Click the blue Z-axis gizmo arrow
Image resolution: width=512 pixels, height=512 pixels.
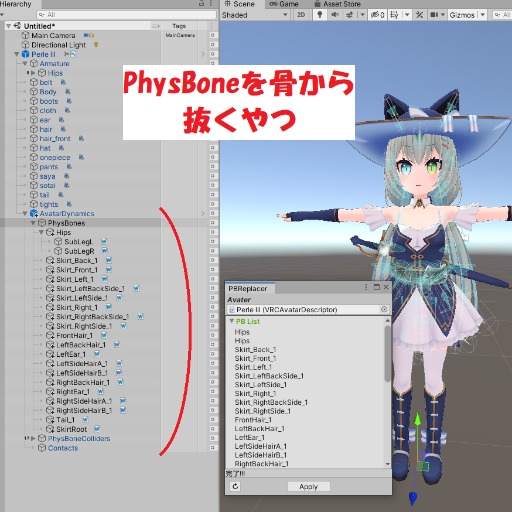pos(413,498)
